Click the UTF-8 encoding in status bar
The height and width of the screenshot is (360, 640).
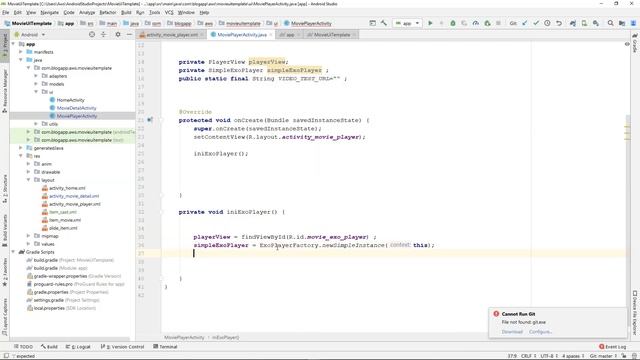point(549,356)
